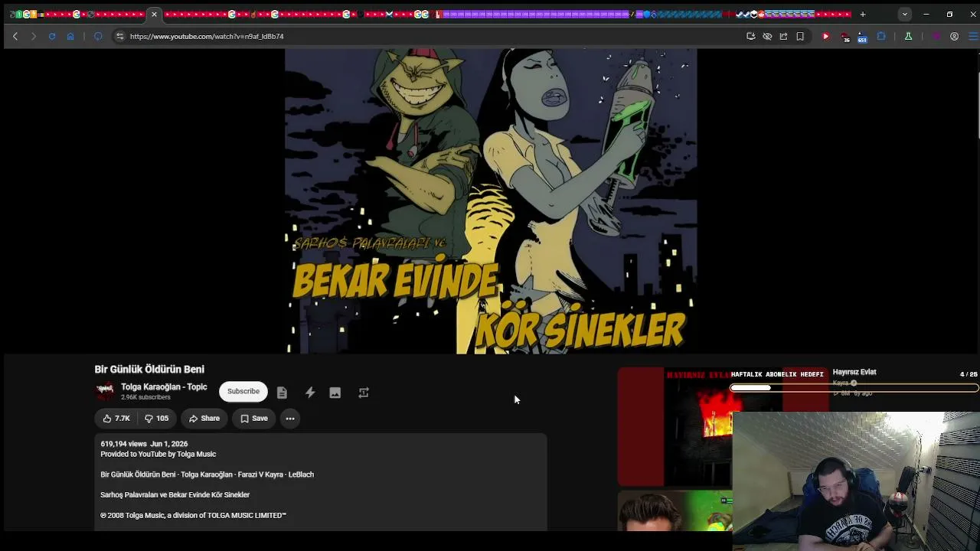
Task: Open more actions three-dot menu
Action: tap(290, 419)
